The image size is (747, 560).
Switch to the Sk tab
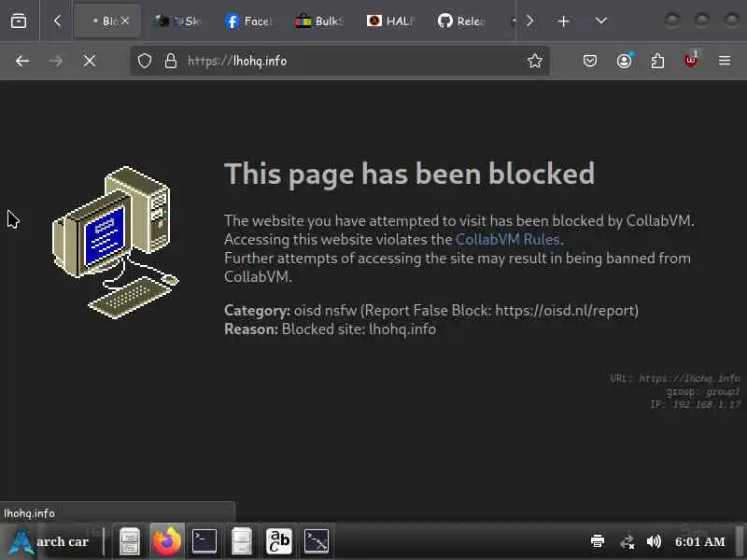click(x=177, y=21)
